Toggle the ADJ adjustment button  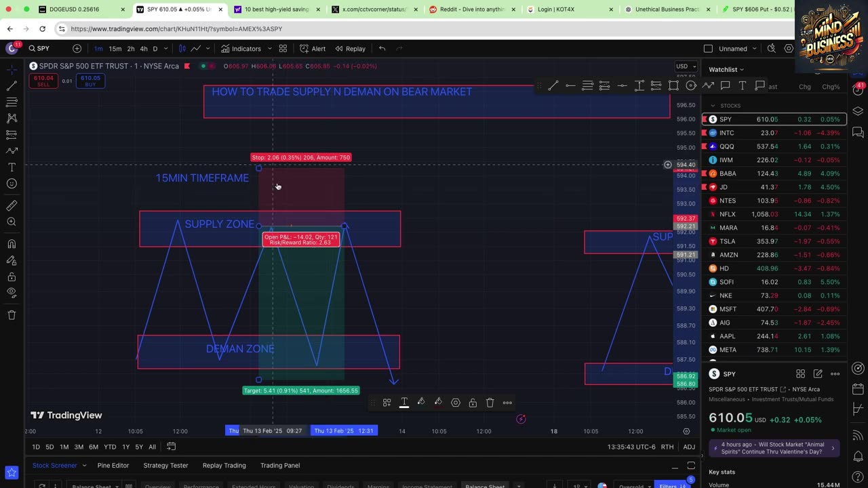pyautogui.click(x=689, y=447)
